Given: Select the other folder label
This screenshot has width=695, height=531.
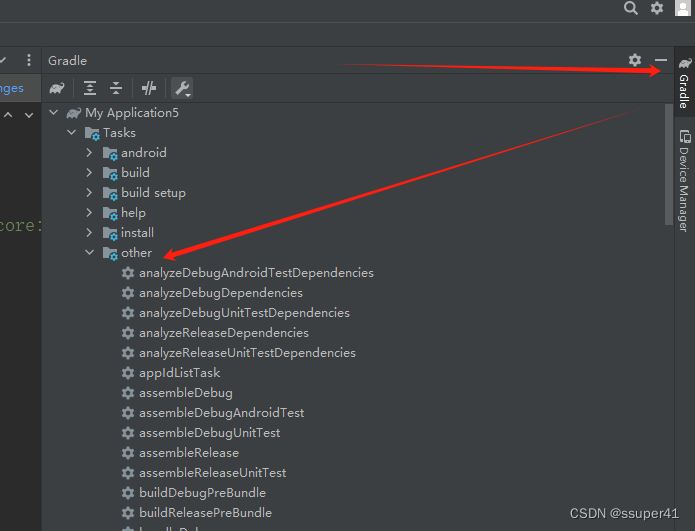Looking at the screenshot, I should click(x=137, y=253).
